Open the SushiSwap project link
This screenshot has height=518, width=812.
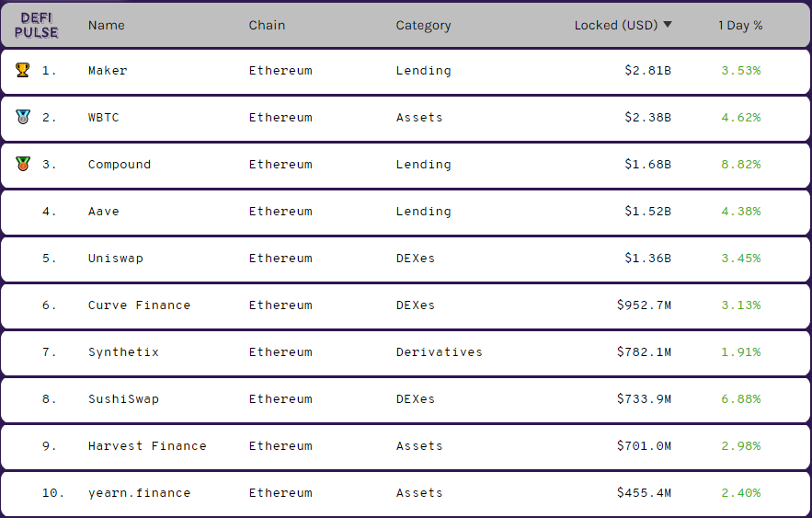pos(123,399)
